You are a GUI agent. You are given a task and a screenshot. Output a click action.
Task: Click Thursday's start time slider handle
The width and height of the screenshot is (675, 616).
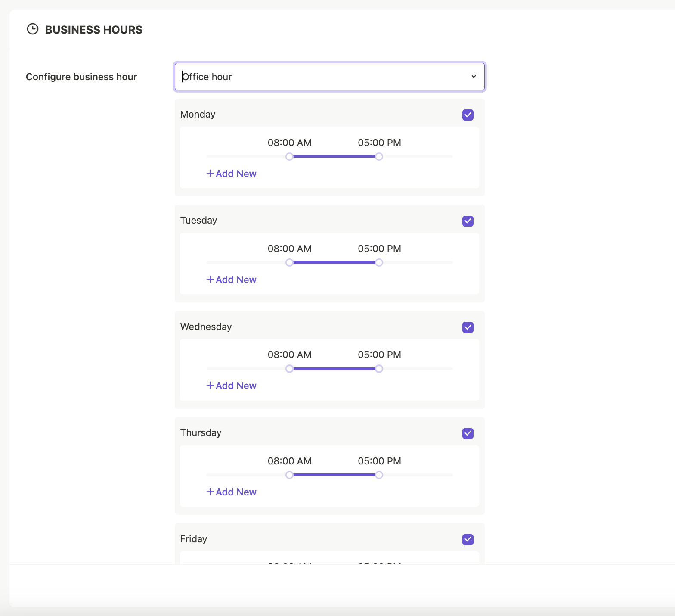(x=290, y=475)
